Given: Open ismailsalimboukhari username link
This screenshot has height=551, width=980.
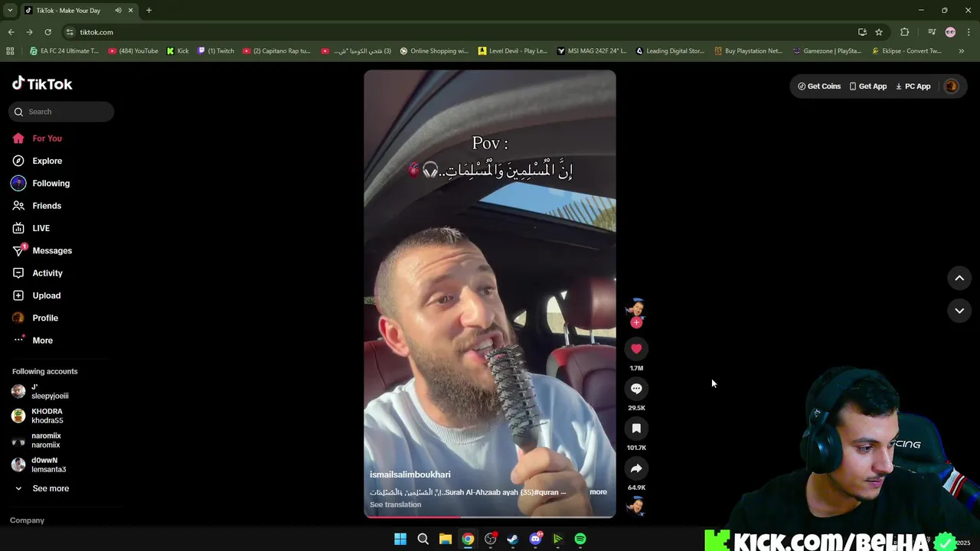Looking at the screenshot, I should 410,474.
